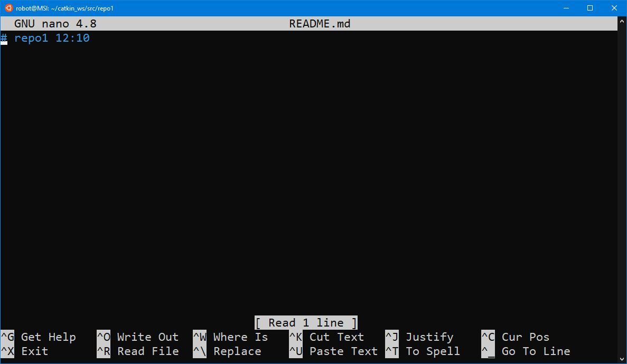Click the ^_ Go To Line shortcut
Screen dimensions: 627x364
(526, 351)
